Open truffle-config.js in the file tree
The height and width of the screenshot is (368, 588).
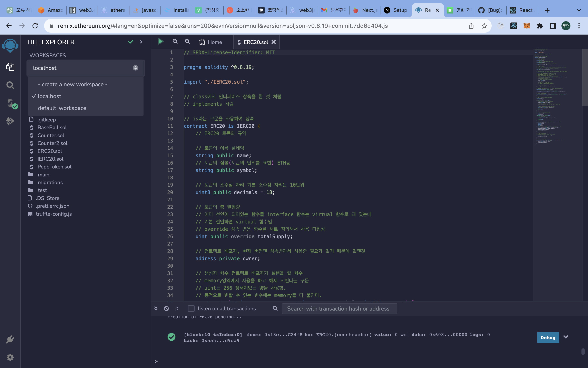pos(54,214)
